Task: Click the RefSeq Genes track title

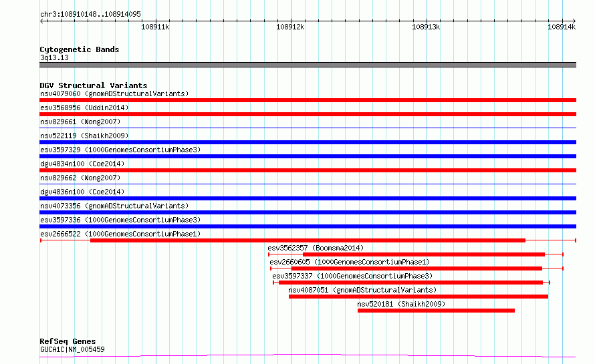Action: 68,342
